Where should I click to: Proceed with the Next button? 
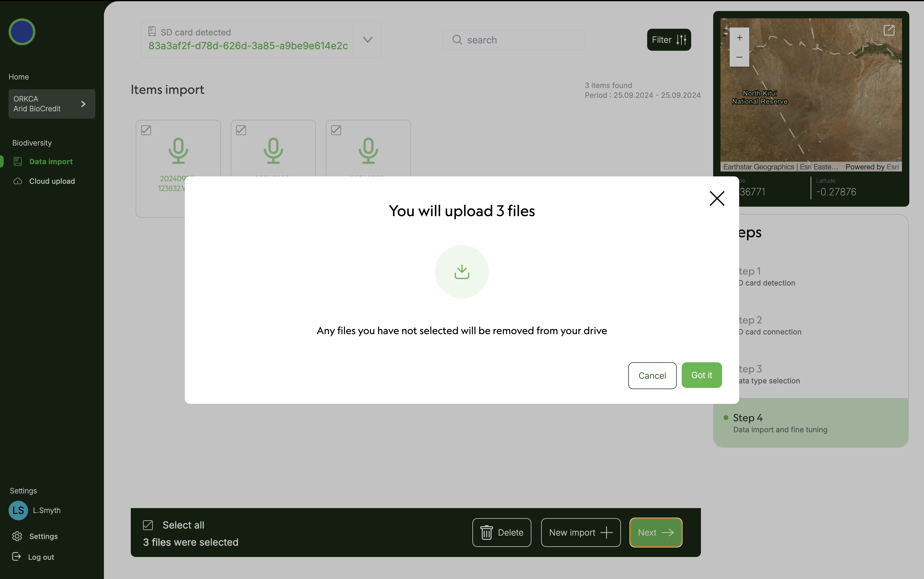point(656,532)
